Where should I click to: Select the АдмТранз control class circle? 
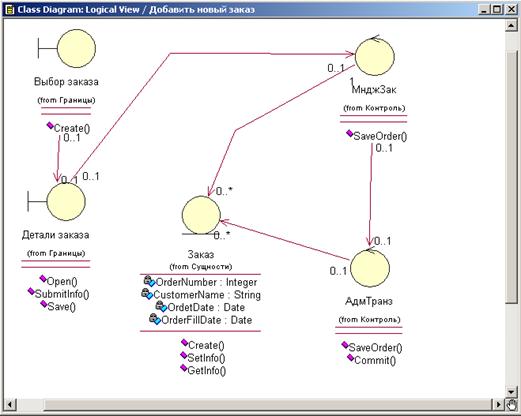click(370, 268)
